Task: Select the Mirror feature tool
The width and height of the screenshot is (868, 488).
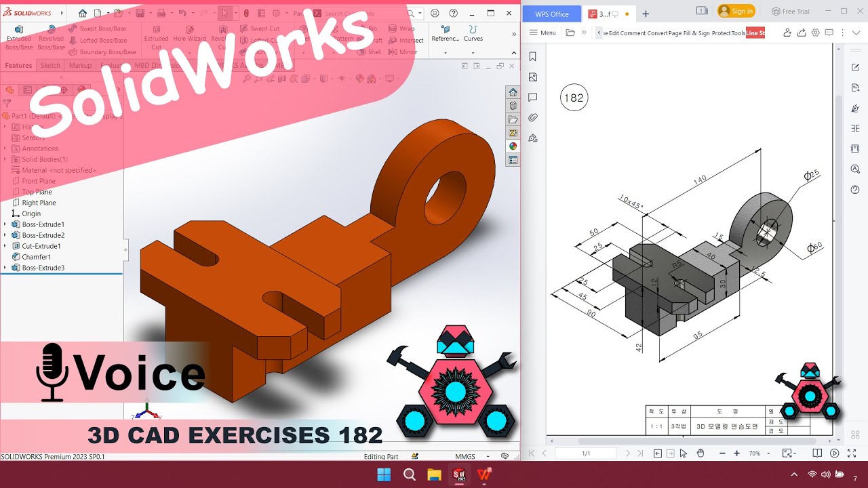Action: (403, 52)
